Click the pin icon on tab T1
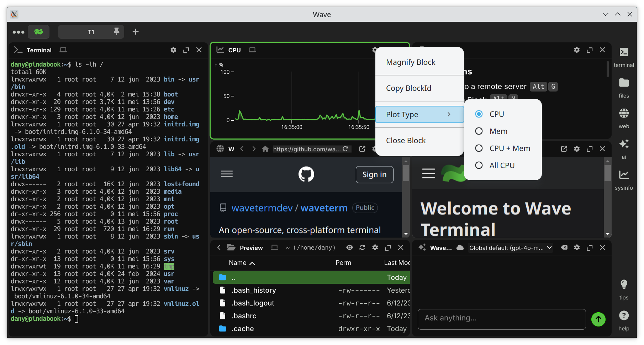 [x=116, y=32]
